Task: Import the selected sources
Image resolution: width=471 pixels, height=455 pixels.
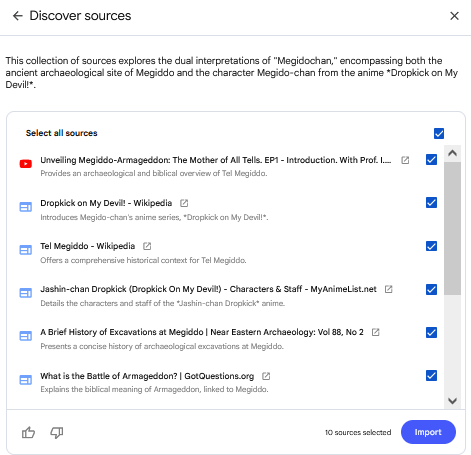Action: (x=428, y=432)
